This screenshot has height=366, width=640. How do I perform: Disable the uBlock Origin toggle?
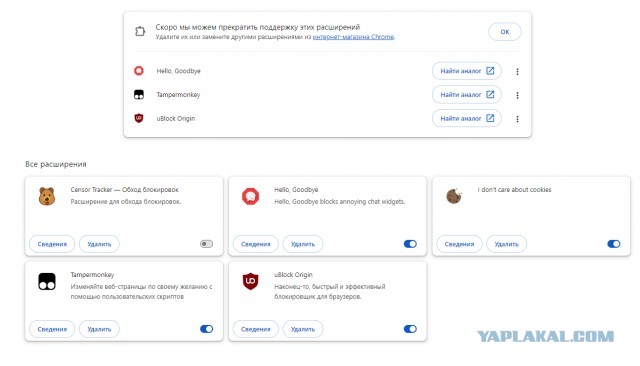pyautogui.click(x=410, y=329)
